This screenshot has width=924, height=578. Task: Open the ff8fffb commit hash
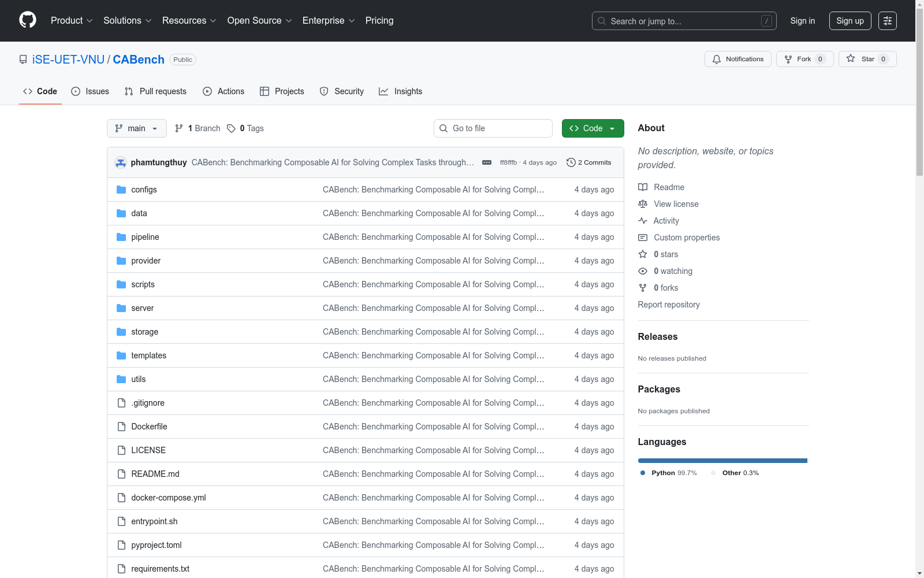tap(508, 162)
